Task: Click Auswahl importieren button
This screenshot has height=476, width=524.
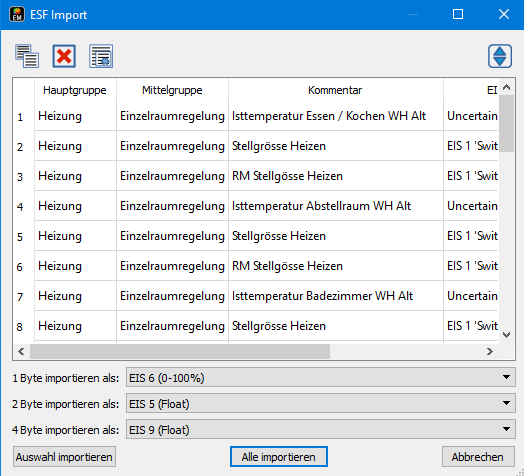Action: [64, 457]
